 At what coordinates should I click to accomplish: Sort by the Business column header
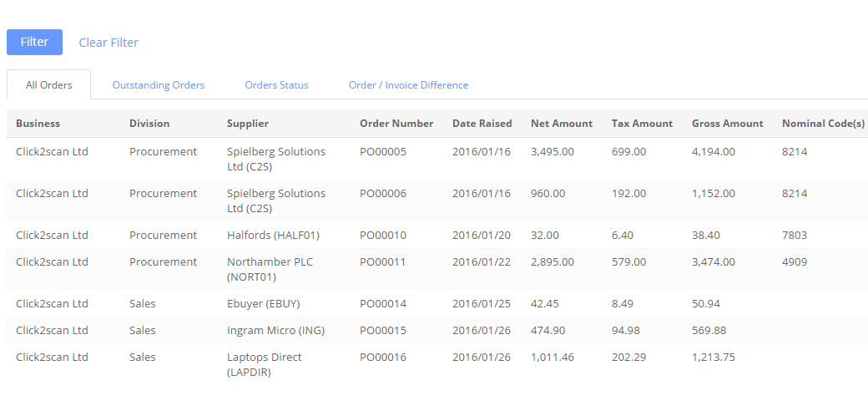(x=38, y=124)
